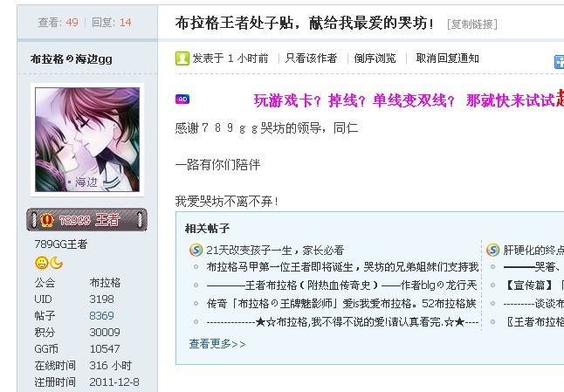Open related post 传奇「布拉格の王牌魅影师」
Viewport: 564px width, 392px height.
[341, 304]
